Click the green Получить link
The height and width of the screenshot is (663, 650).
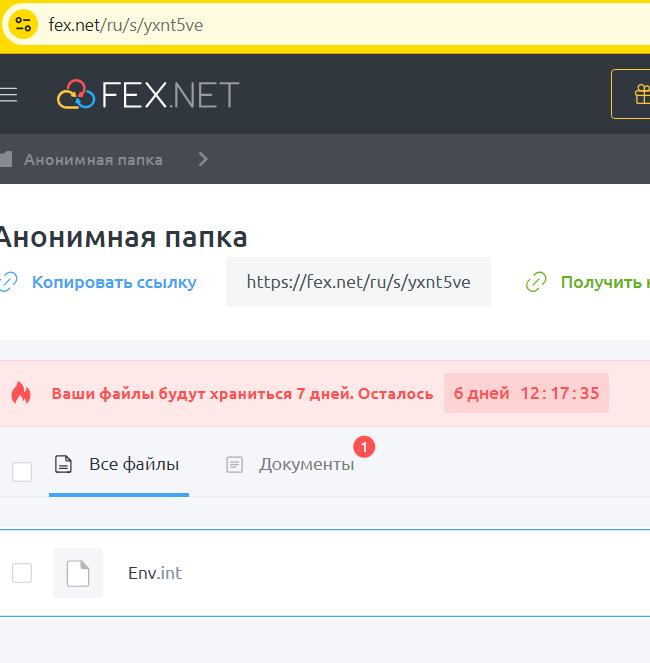pos(603,282)
